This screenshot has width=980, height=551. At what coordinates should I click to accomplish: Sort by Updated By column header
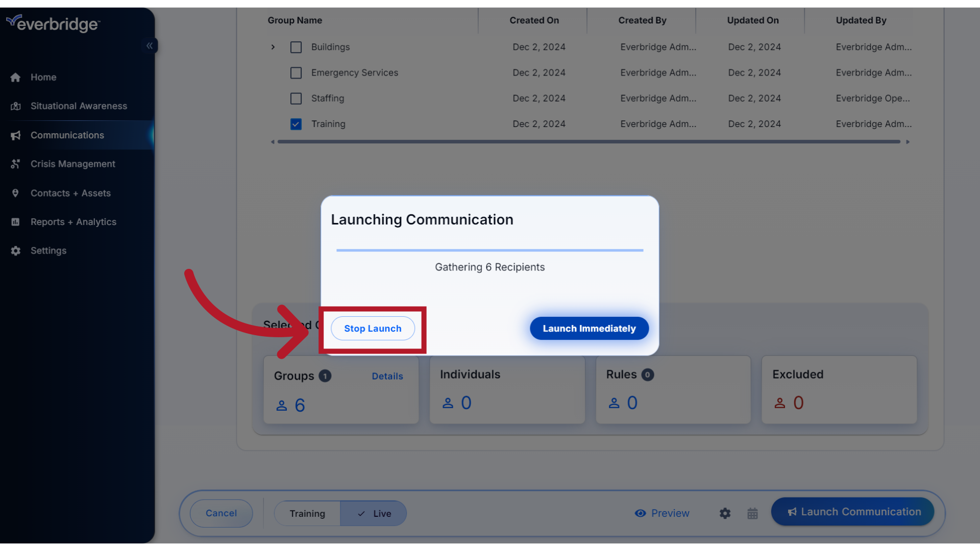coord(861,20)
